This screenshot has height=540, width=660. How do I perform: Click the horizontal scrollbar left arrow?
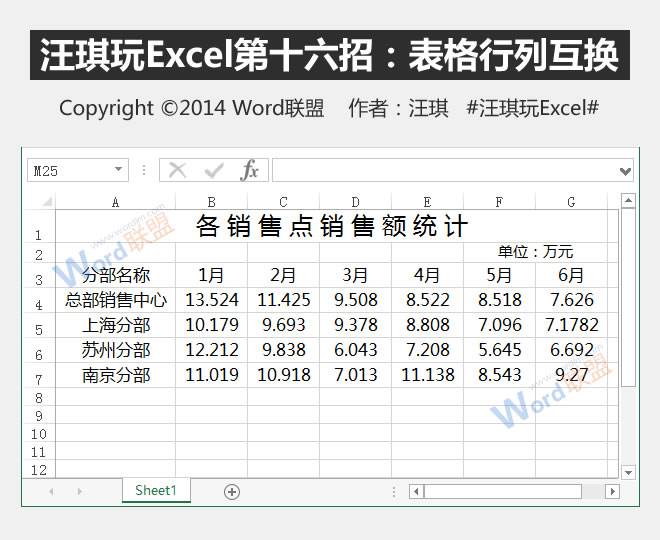pos(415,491)
